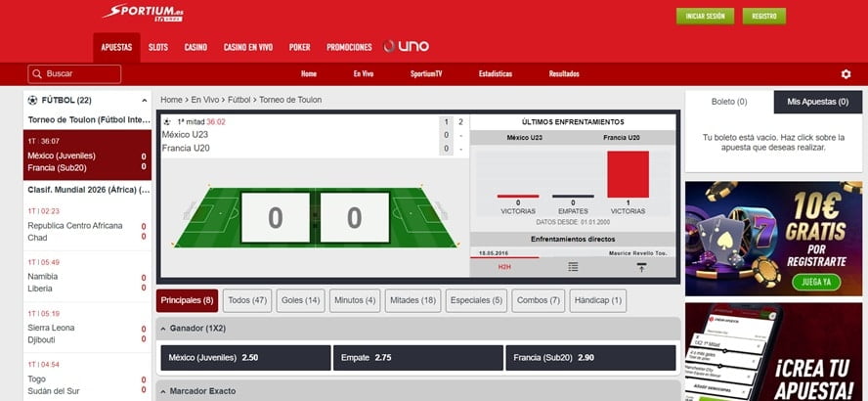Image resolution: width=868 pixels, height=401 pixels.
Task: Open the Minutos (4) tab
Action: [x=355, y=300]
